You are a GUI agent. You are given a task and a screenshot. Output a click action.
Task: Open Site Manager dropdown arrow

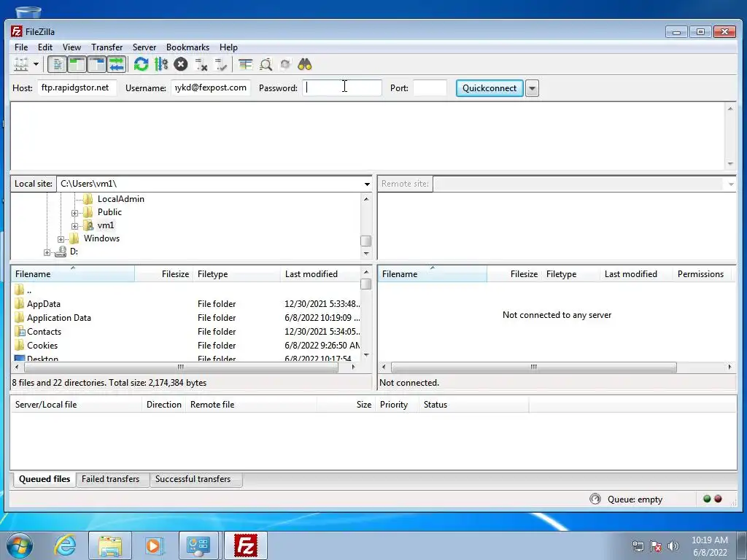[36, 64]
